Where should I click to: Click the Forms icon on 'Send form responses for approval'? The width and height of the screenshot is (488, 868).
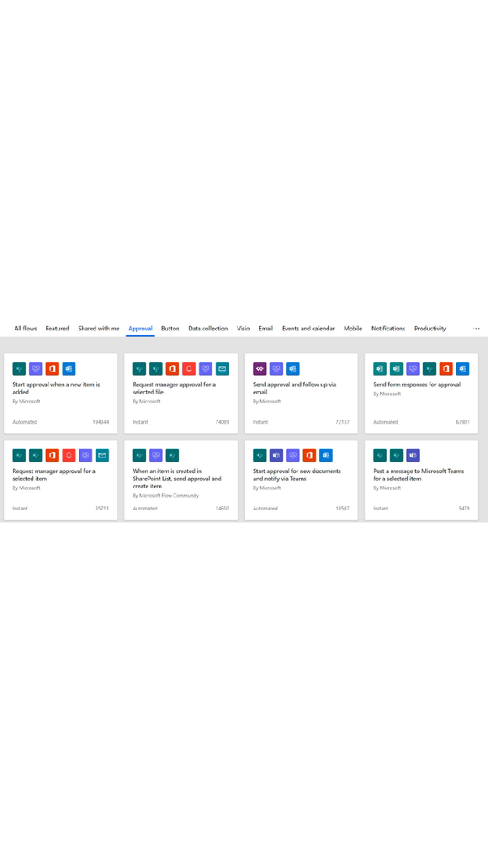pos(379,369)
